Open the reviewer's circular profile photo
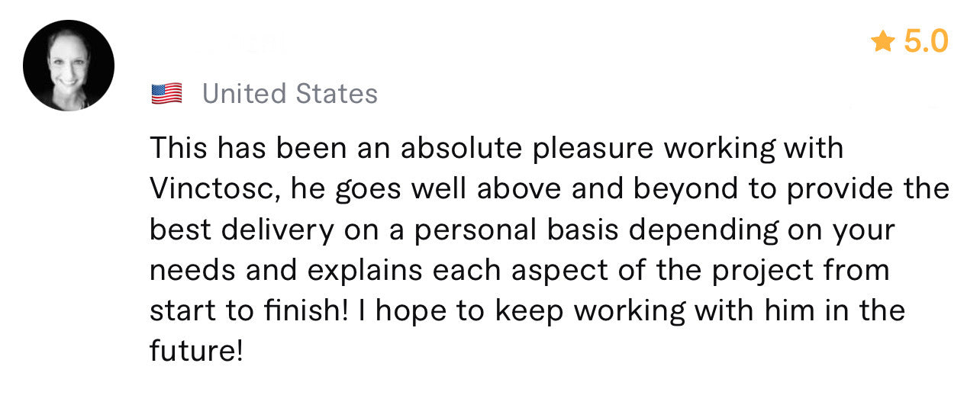980x405 pixels. 69,66
